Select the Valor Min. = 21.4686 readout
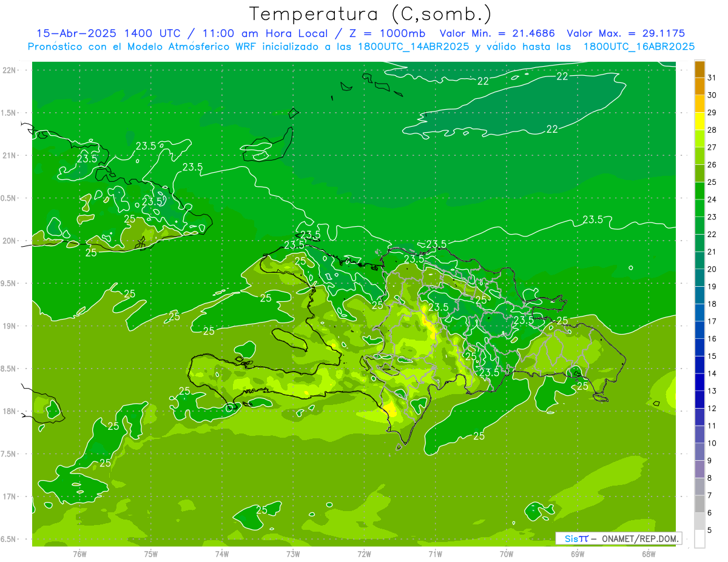Image resolution: width=728 pixels, height=562 pixels. tap(497, 33)
